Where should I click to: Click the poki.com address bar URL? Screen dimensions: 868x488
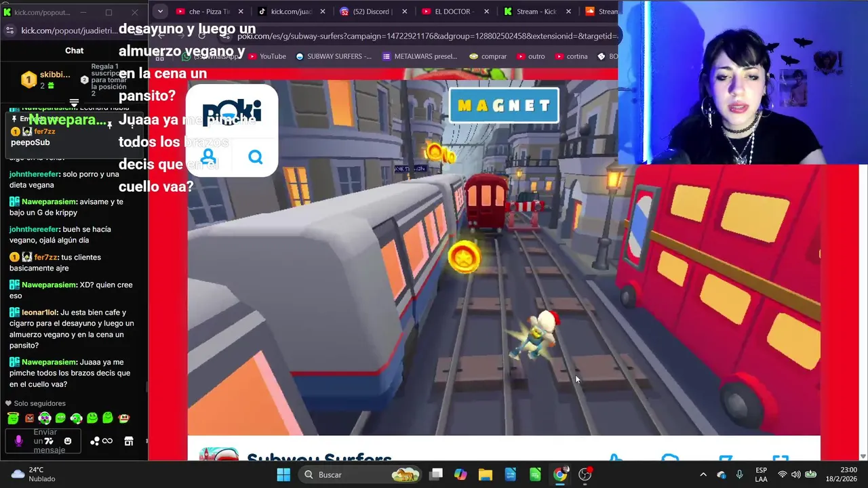426,36
